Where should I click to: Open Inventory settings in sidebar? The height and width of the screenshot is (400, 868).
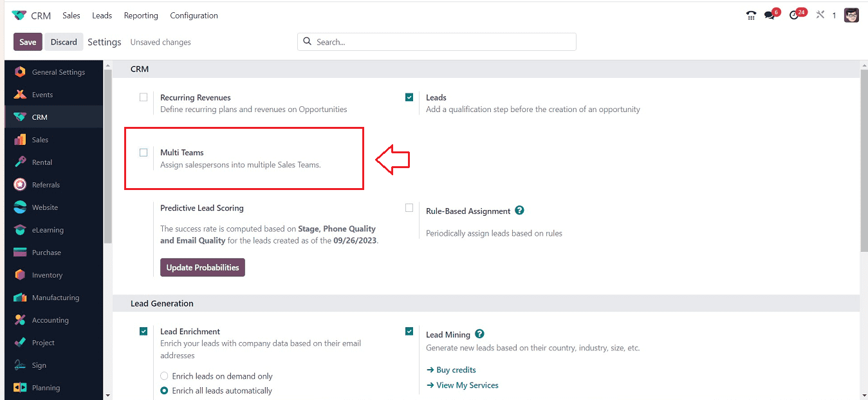pos(47,275)
